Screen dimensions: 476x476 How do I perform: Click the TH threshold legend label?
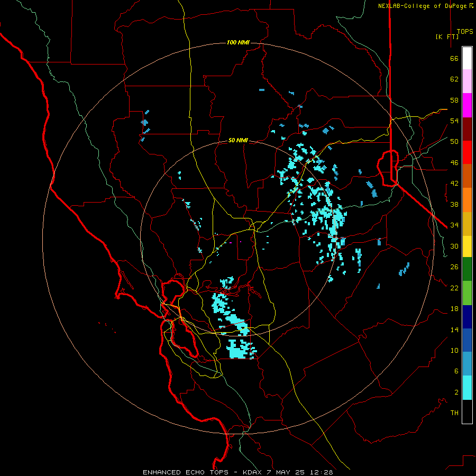(454, 413)
